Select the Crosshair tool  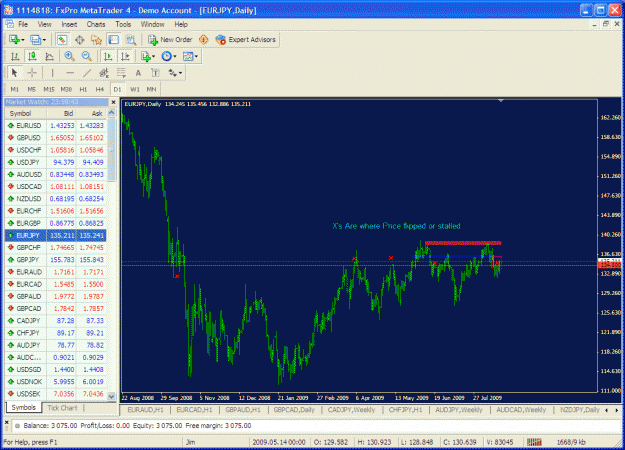tap(32, 73)
